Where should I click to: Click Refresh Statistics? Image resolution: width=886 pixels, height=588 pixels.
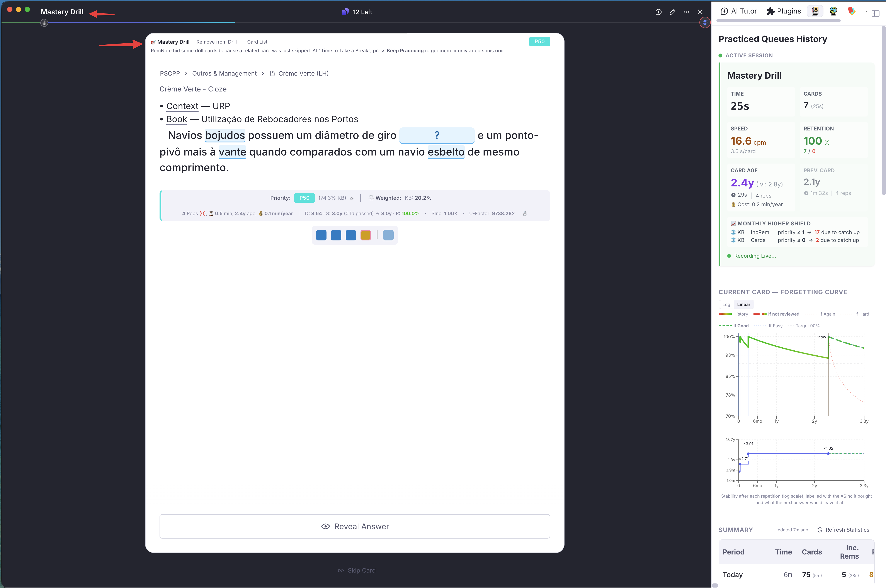843,530
